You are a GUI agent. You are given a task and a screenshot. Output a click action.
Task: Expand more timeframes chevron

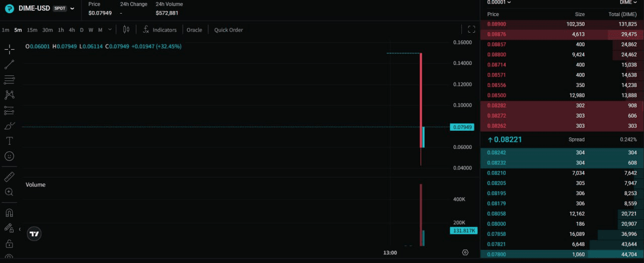point(110,30)
